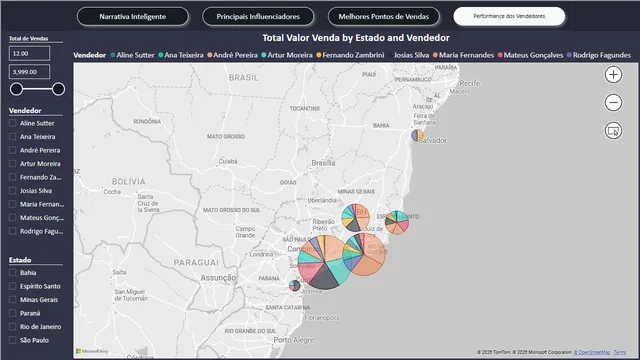This screenshot has height=360, width=640.
Task: Check the Aline Sutter vendor filter
Action: click(x=13, y=123)
